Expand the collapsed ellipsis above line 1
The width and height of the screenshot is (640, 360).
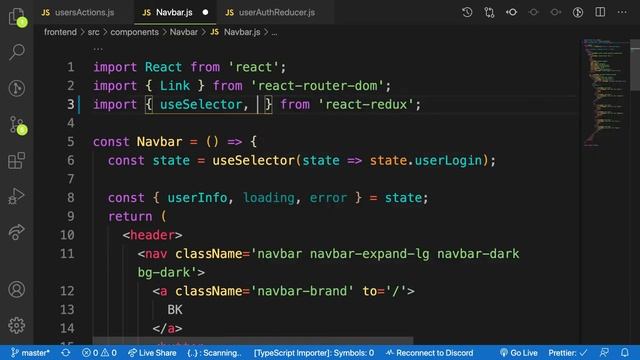coord(98,49)
